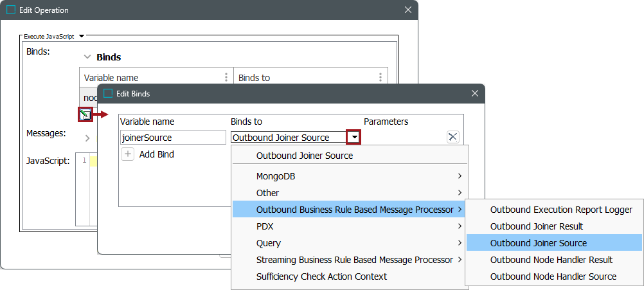Close the Edit Binds dialog
644x290 pixels.
click(475, 93)
